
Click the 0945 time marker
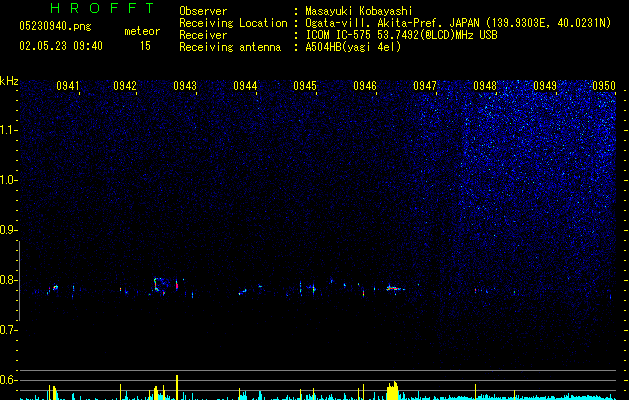click(x=305, y=86)
